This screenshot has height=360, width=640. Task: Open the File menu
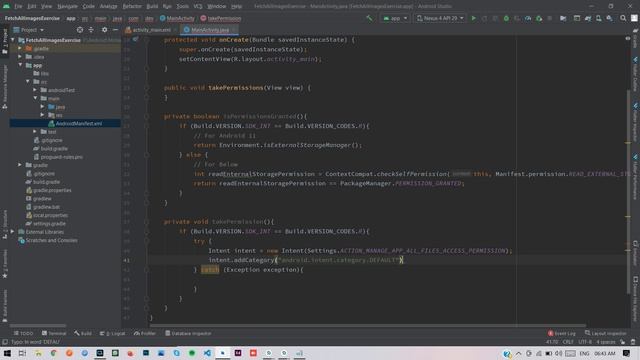point(18,6)
